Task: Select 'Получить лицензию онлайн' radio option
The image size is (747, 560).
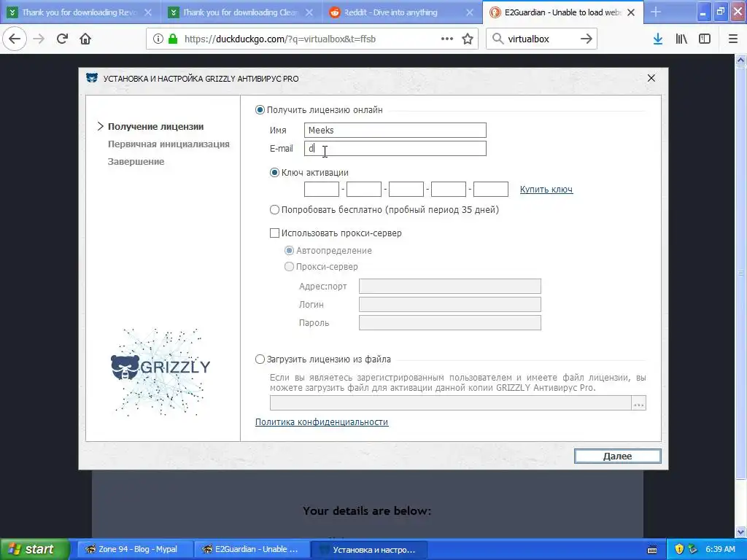Action: (260, 110)
